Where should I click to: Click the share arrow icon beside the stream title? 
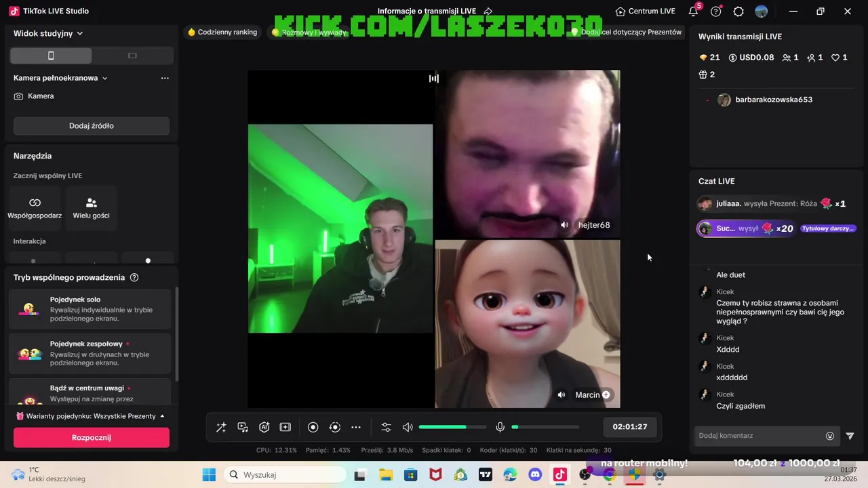pyautogui.click(x=488, y=12)
